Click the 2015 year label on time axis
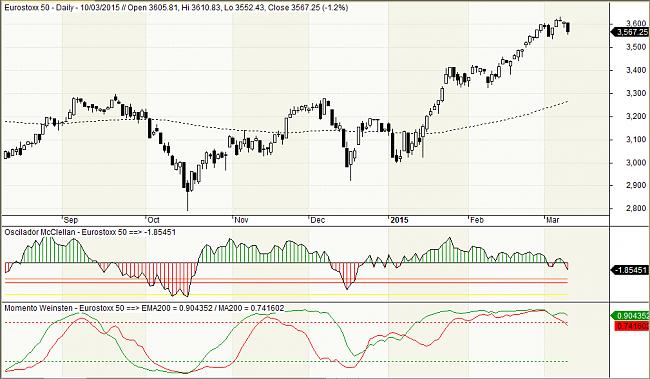The image size is (650, 379). (x=399, y=220)
